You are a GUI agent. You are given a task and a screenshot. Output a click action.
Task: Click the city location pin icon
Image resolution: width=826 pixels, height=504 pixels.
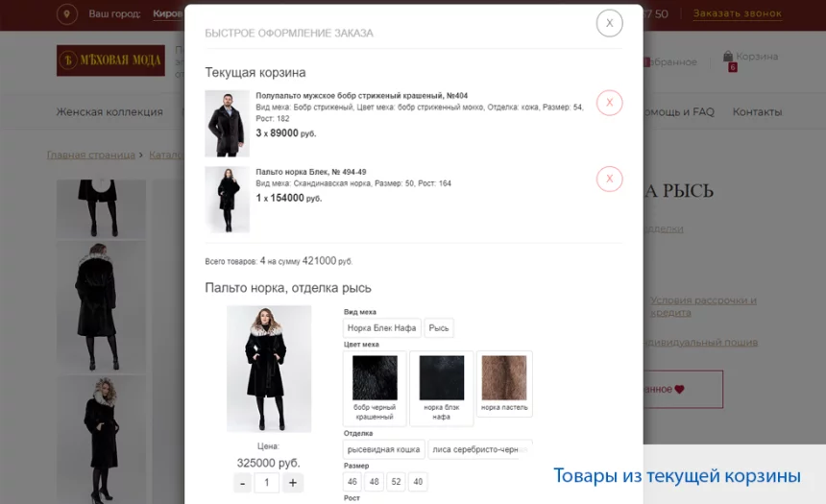[67, 14]
